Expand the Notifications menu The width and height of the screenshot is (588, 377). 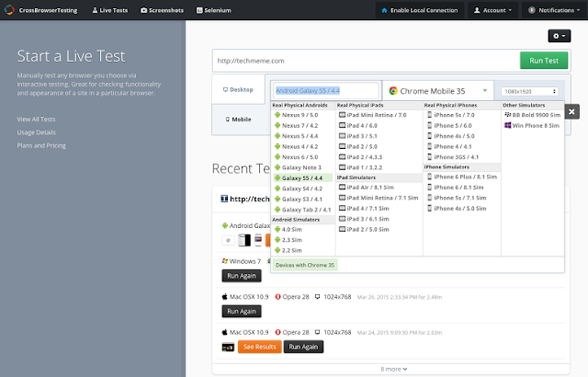(x=554, y=10)
